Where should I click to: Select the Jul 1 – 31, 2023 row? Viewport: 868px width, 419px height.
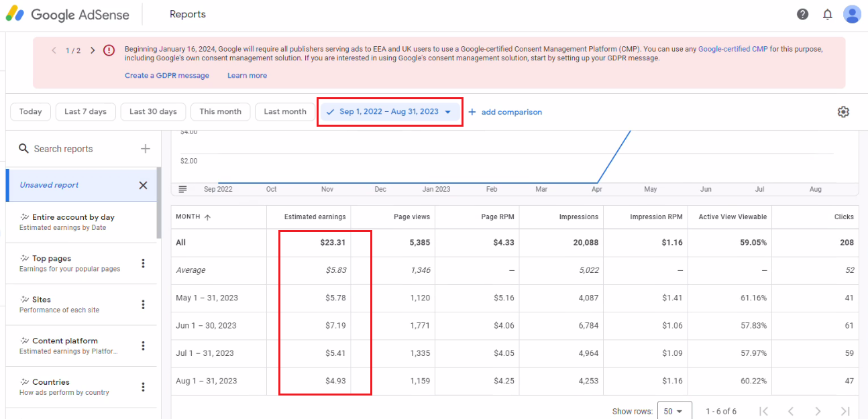click(x=514, y=353)
